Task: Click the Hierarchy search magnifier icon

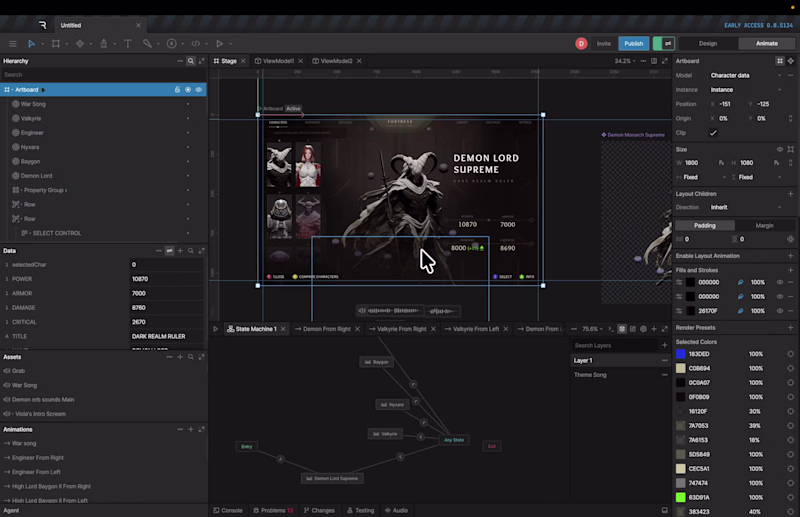Action: click(x=191, y=61)
